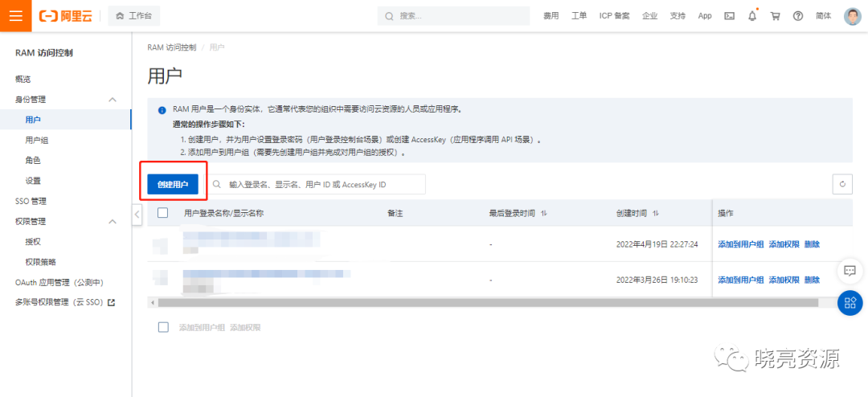Collapse the 身份管理 section
This screenshot has width=868, height=397.
[113, 100]
